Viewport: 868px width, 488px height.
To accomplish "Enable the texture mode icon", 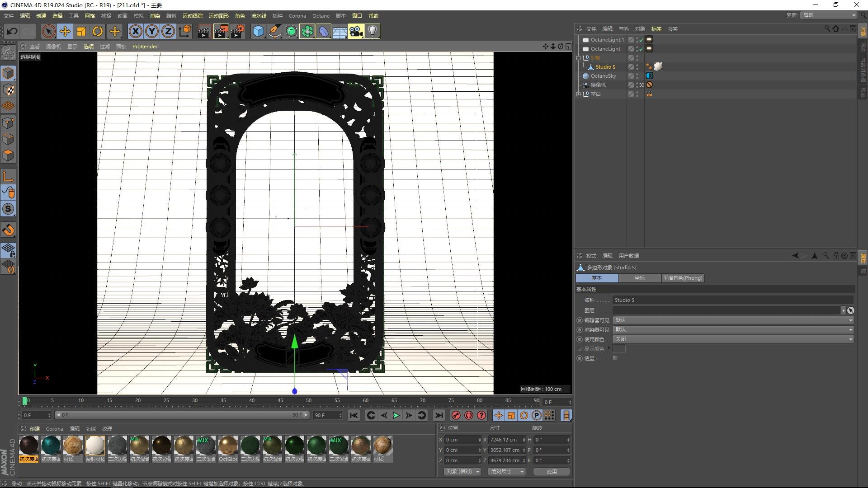I will [x=8, y=89].
